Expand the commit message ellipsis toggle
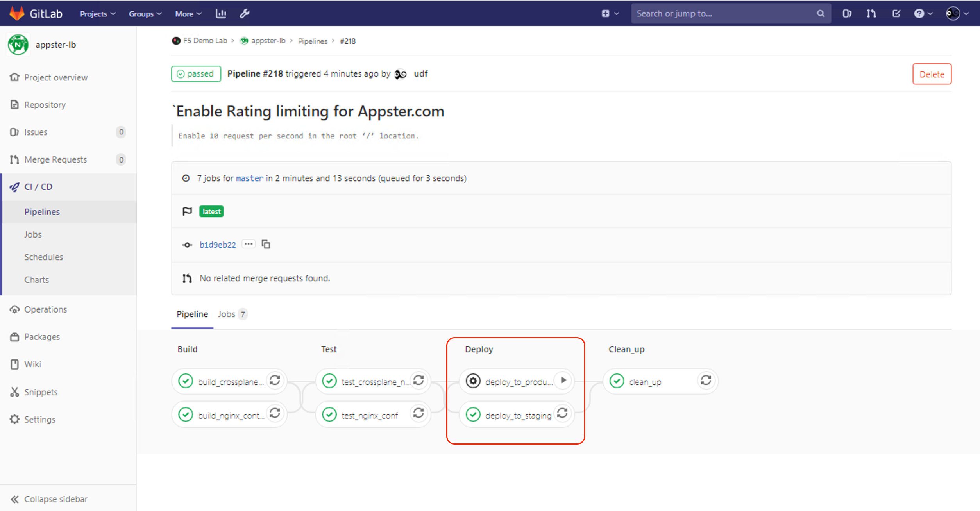This screenshot has width=980, height=511. click(249, 244)
